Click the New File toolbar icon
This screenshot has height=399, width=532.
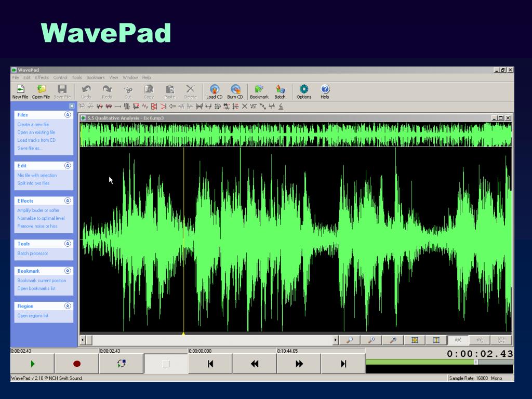[20, 92]
